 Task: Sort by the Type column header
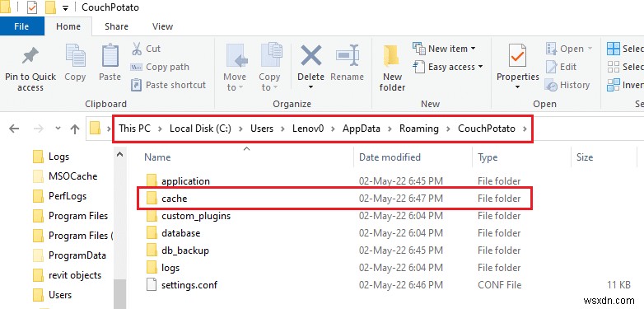coord(488,157)
